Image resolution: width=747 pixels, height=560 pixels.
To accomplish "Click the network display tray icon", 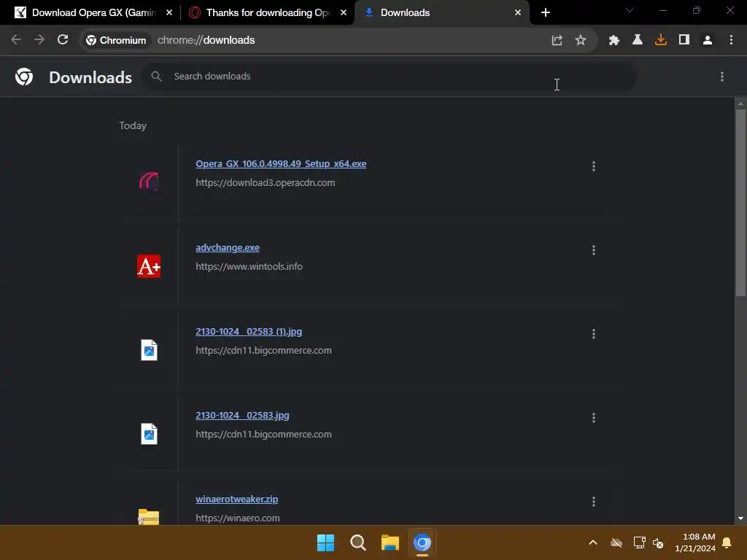I will pyautogui.click(x=639, y=542).
